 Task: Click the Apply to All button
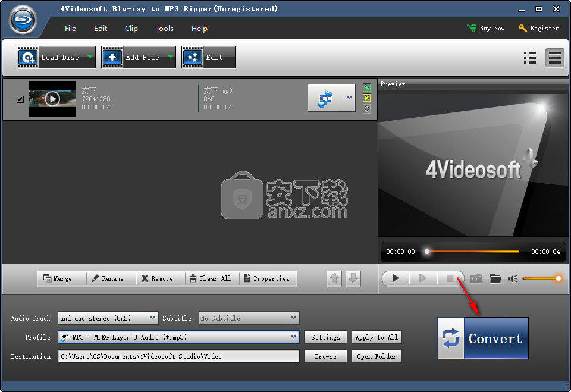(377, 337)
